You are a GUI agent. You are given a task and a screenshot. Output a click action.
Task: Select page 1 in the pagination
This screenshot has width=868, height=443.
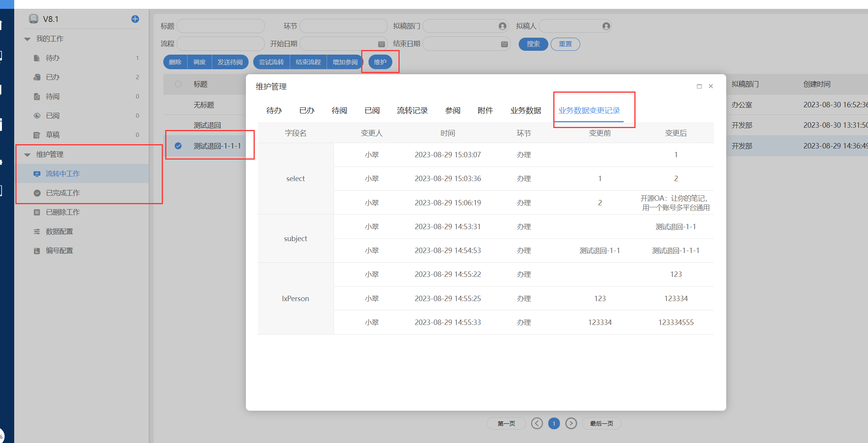tap(554, 423)
